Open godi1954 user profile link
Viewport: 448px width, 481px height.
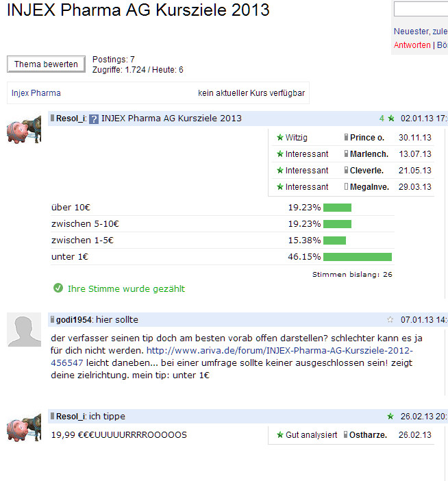(x=73, y=320)
